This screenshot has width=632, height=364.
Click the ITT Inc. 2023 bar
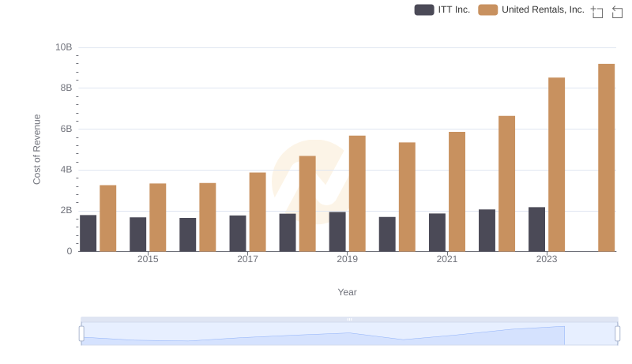pos(536,229)
